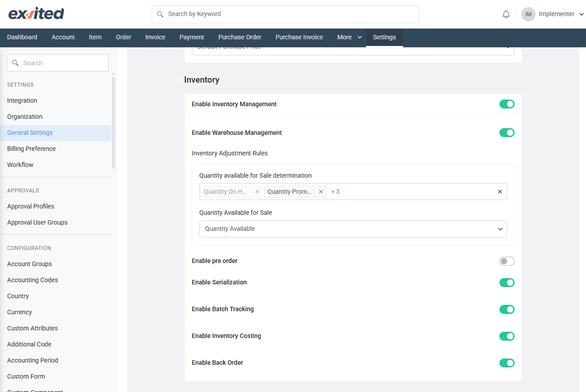Click the IM user avatar
The width and height of the screenshot is (586, 392).
528,14
